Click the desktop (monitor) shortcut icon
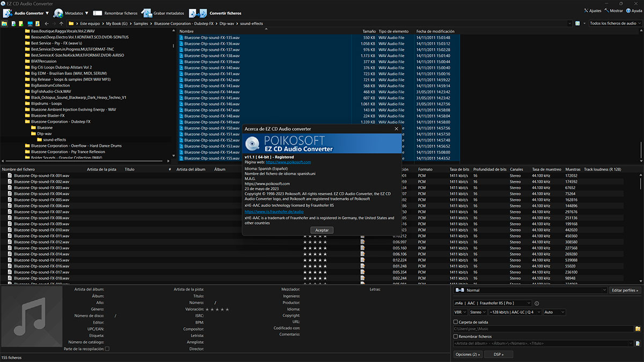 point(30,24)
